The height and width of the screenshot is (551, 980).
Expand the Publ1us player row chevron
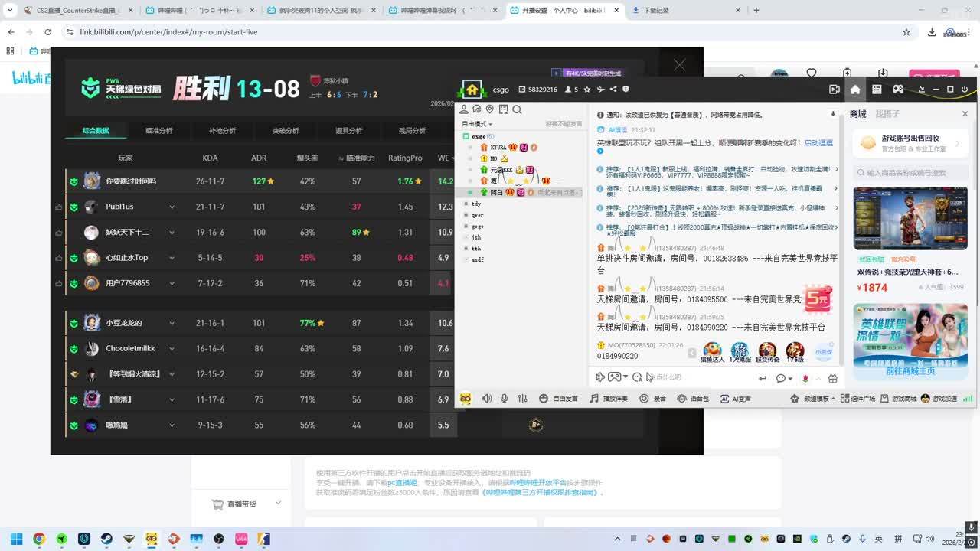coord(171,207)
